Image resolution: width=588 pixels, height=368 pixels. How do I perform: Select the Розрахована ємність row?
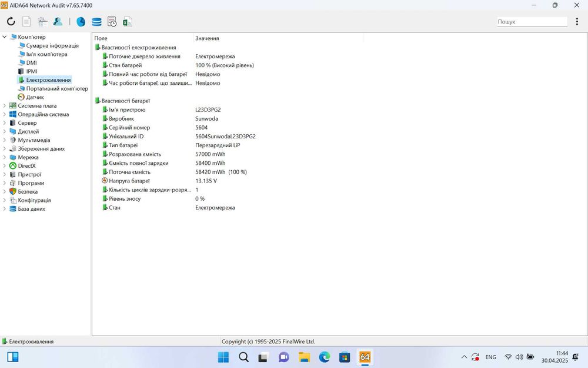(135, 154)
